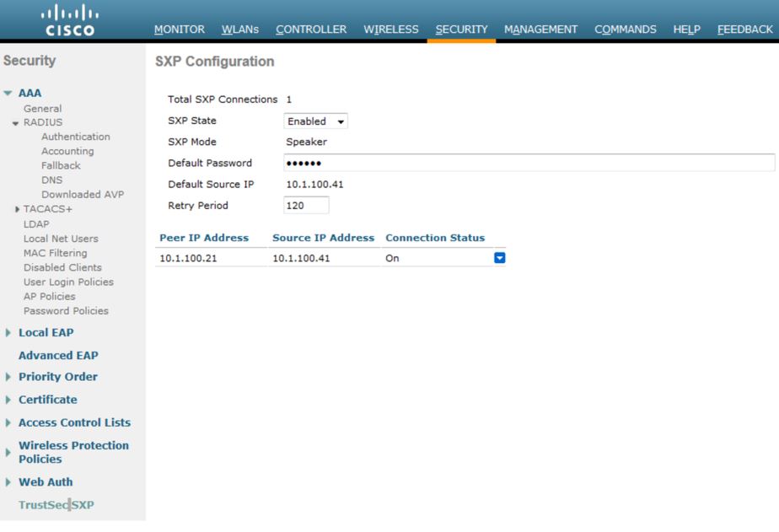
Task: Open the blue dropdown icon for peer 10.1.100.21
Action: 500,258
